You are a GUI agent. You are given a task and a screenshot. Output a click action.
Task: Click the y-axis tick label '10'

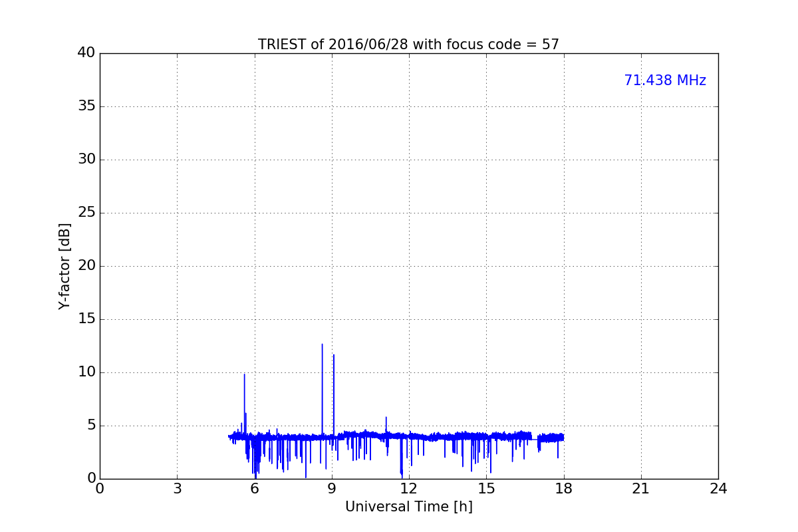point(86,372)
